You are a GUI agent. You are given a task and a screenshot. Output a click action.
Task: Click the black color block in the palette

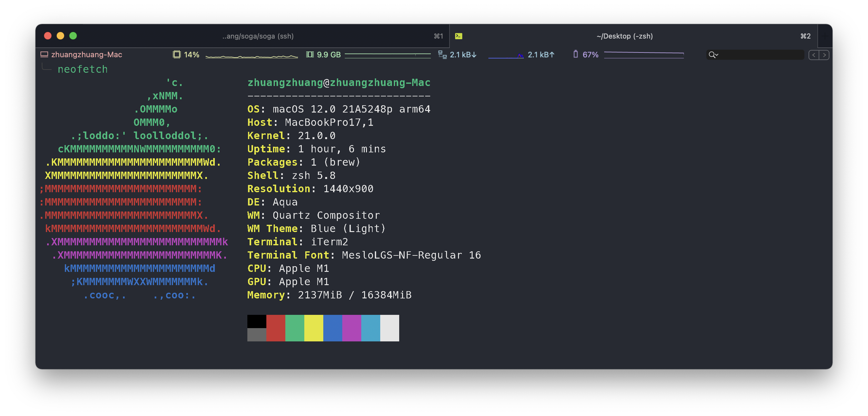tap(257, 321)
